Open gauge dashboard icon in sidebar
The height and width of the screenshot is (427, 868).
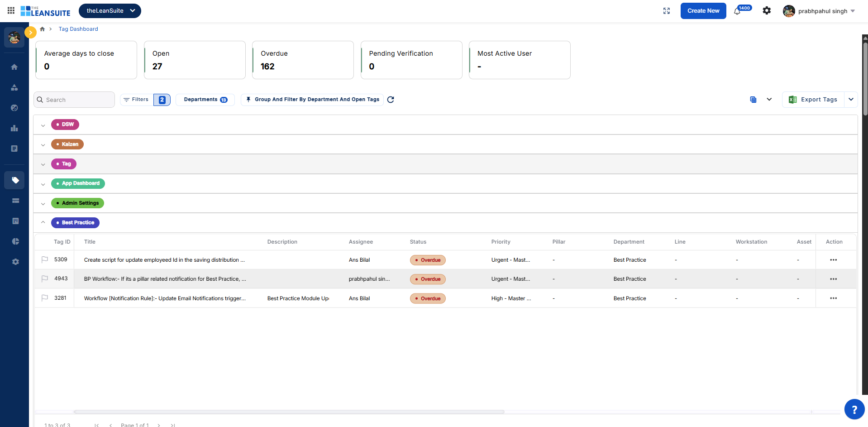click(14, 108)
